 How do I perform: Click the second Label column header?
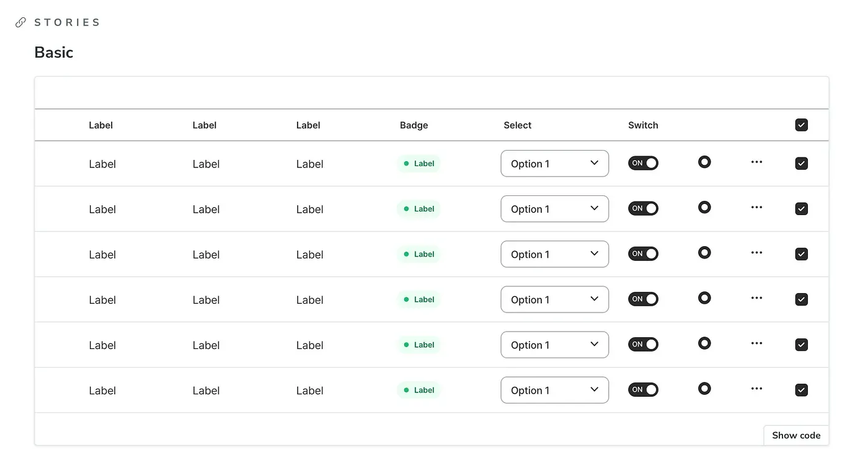click(x=205, y=125)
